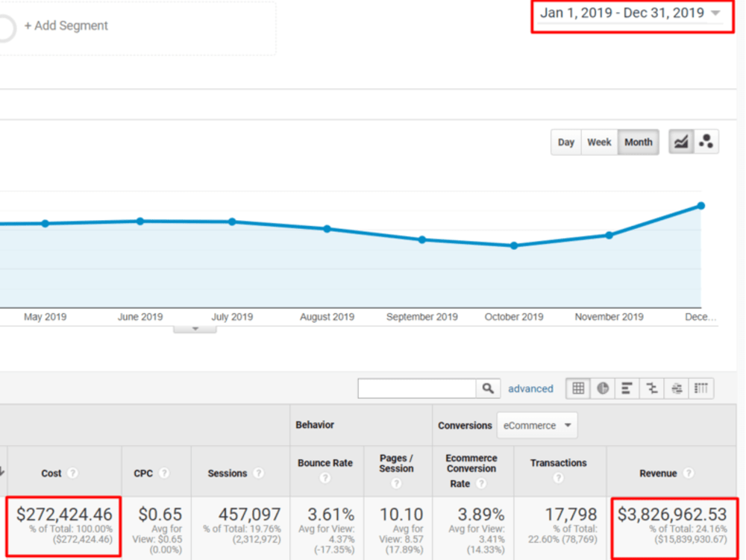Click the Sessions help question icon
This screenshot has width=746, height=560.
pos(258,473)
